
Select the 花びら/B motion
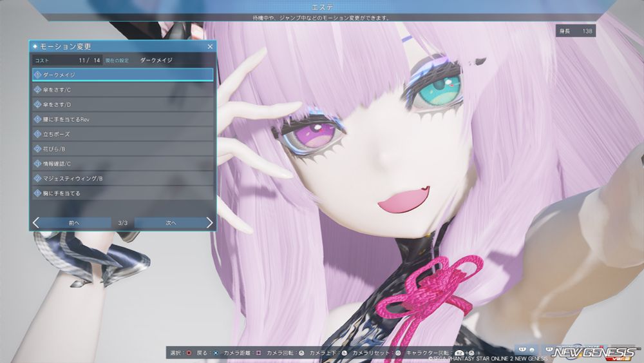[x=123, y=149]
